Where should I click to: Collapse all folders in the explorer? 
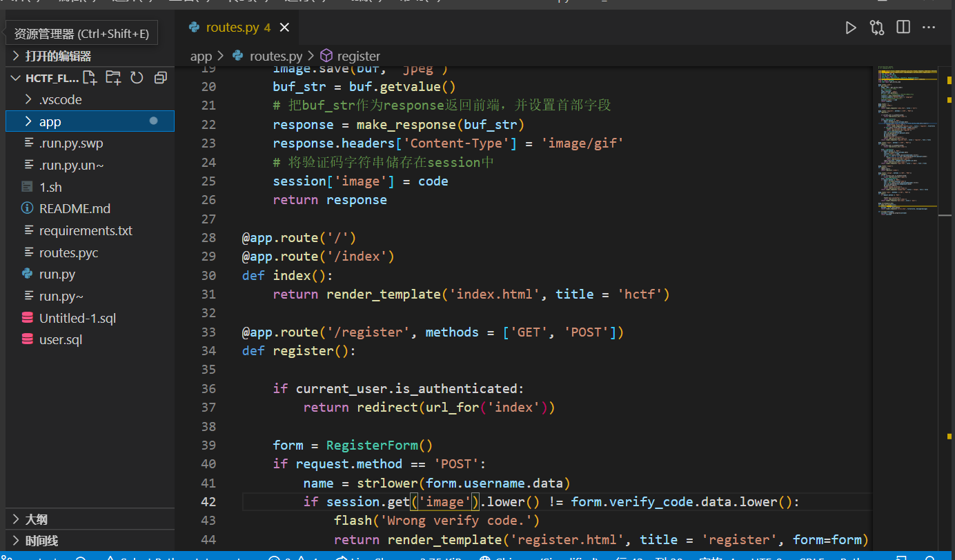(161, 78)
